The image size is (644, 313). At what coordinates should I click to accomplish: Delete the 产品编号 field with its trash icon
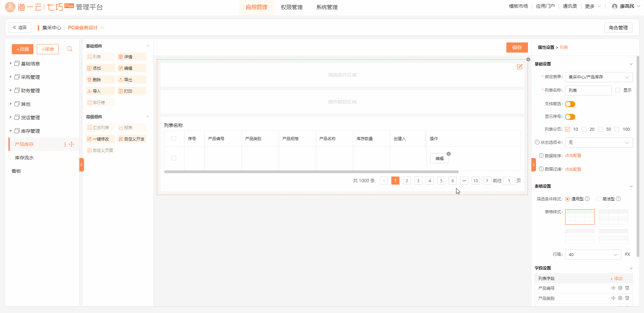tap(627, 288)
